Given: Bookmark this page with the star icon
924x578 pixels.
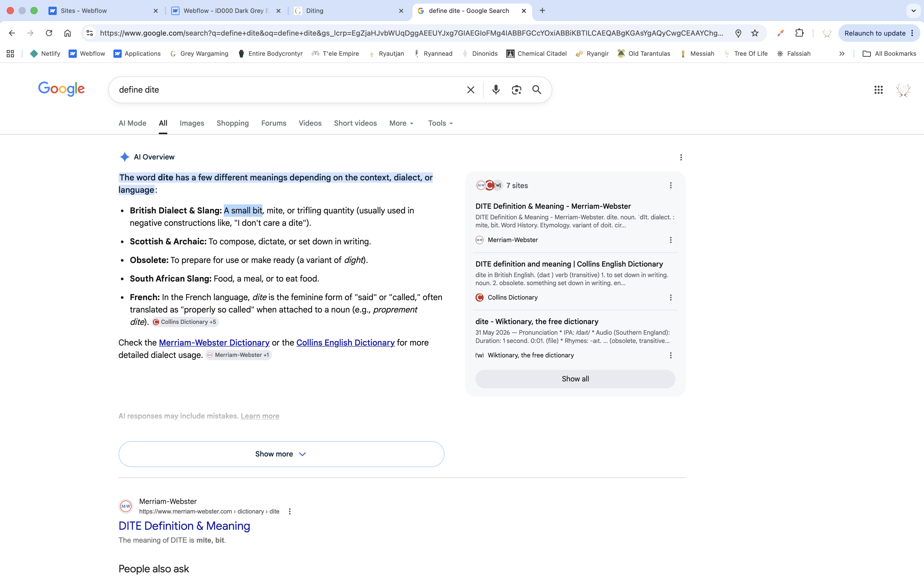Looking at the screenshot, I should click(x=755, y=33).
